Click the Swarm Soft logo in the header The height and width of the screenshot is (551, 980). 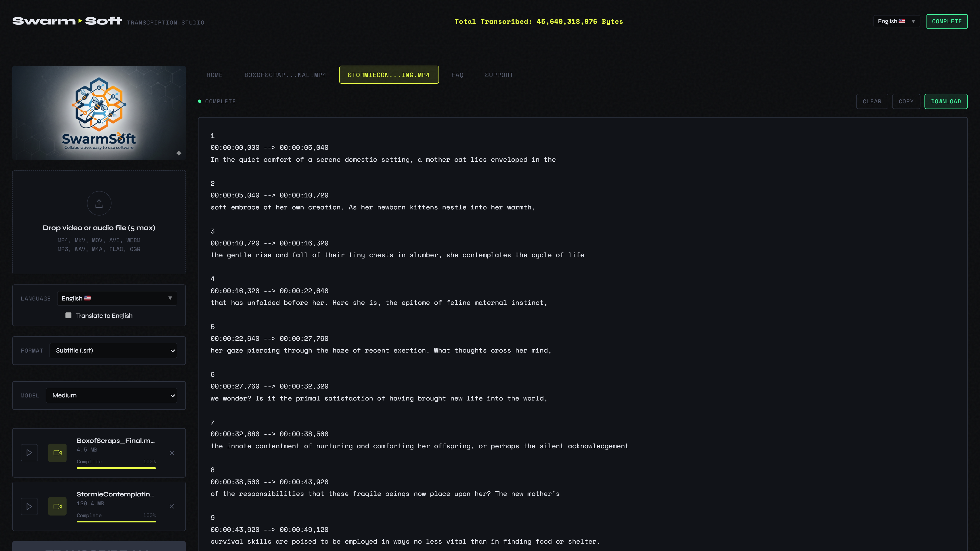pyautogui.click(x=67, y=21)
